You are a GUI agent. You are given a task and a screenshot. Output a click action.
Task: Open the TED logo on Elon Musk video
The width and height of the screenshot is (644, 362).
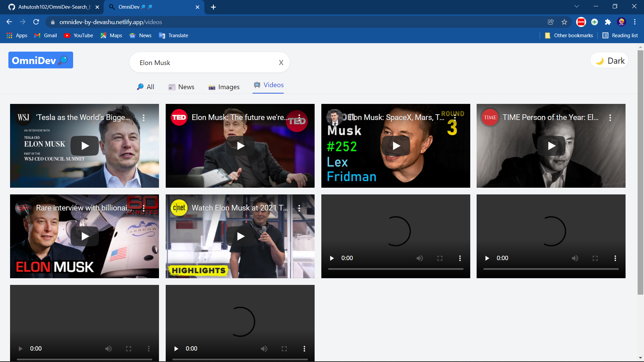[x=179, y=117]
